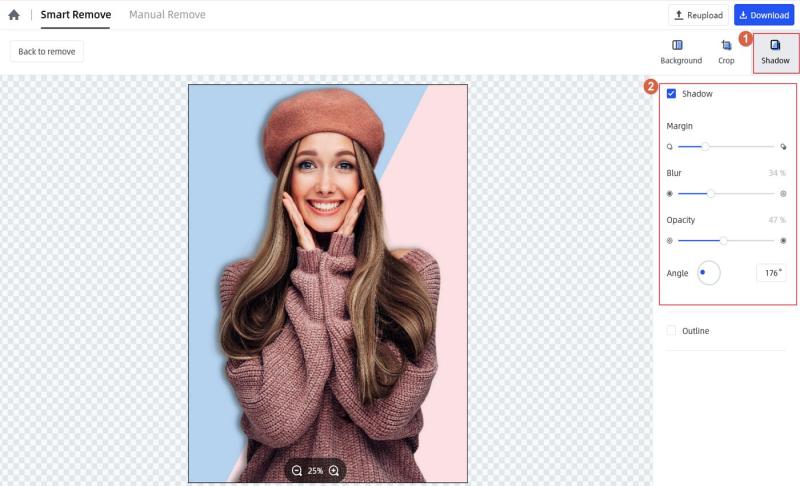Click the Blur slider handle
Viewport: 800px width, 486px height.
pyautogui.click(x=710, y=193)
